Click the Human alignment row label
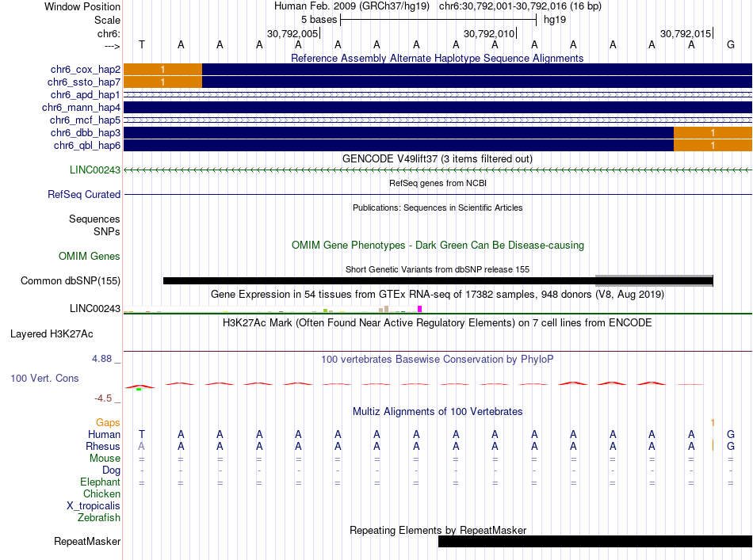Viewport: 753px width, 560px height. point(104,434)
